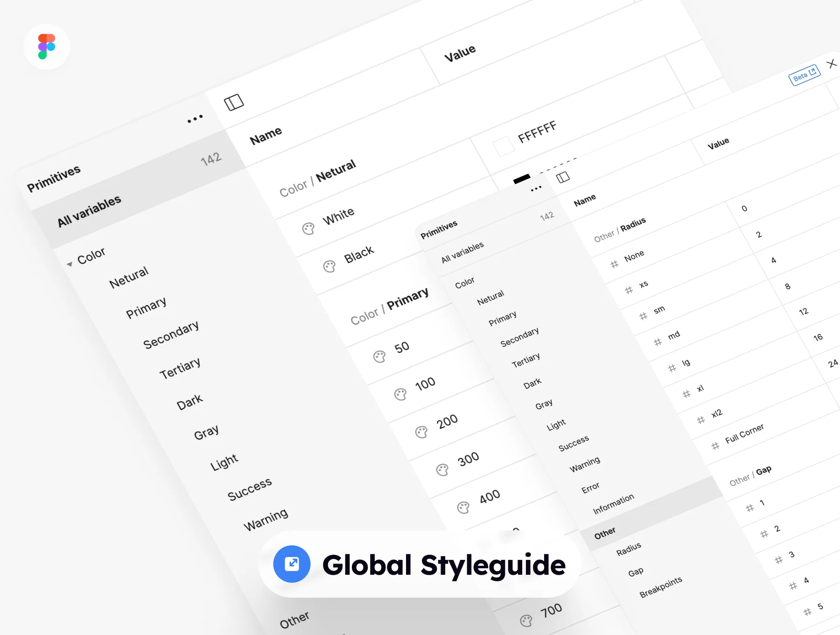This screenshot has height=635, width=840.
Task: Select Light in large sidebar
Action: (x=224, y=462)
